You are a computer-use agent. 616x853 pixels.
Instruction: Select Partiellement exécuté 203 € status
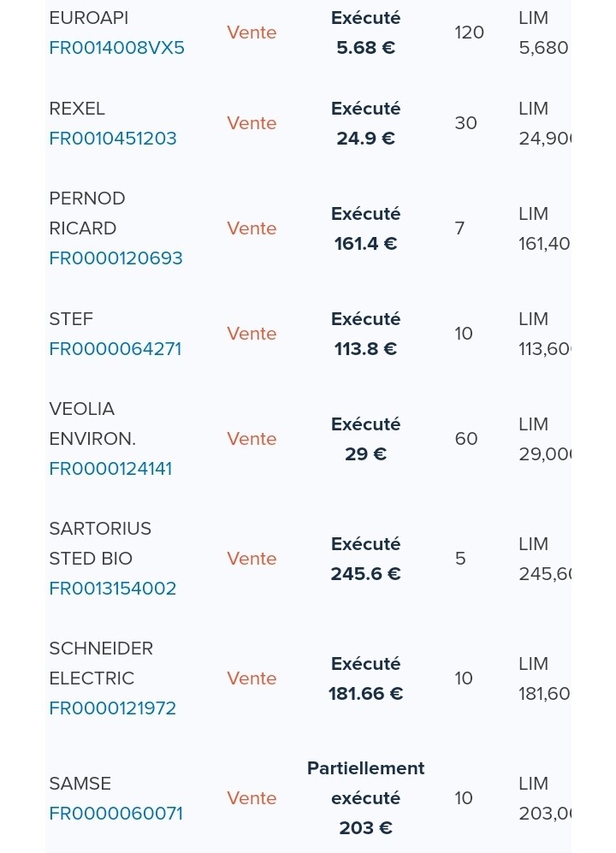[365, 798]
